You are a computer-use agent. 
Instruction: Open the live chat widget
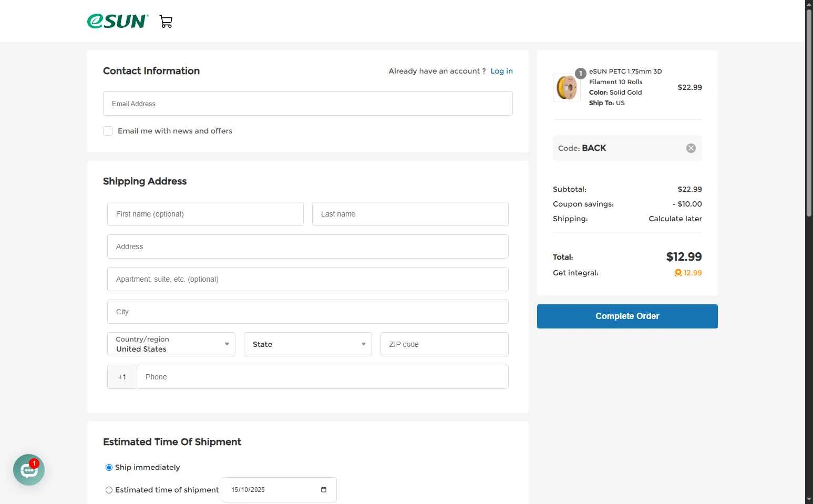point(29,470)
